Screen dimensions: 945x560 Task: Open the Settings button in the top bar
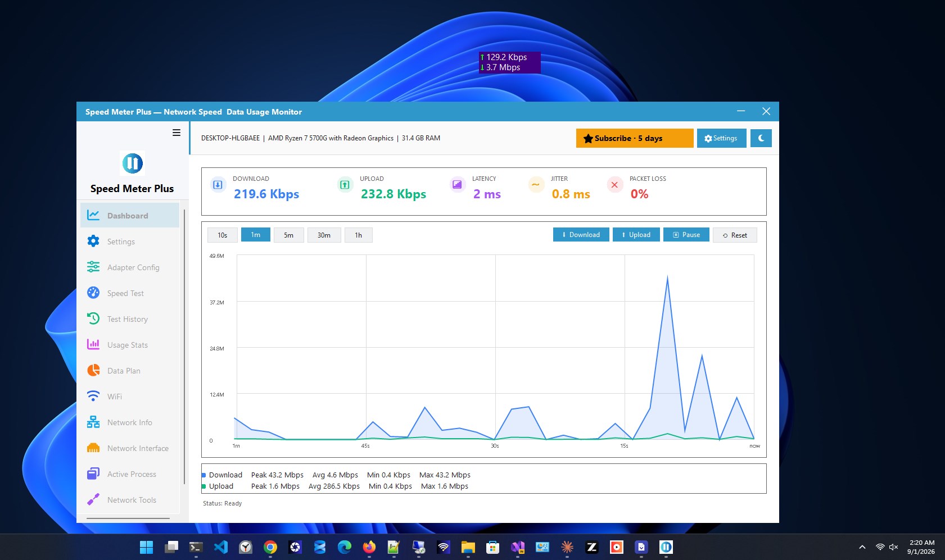click(x=721, y=138)
